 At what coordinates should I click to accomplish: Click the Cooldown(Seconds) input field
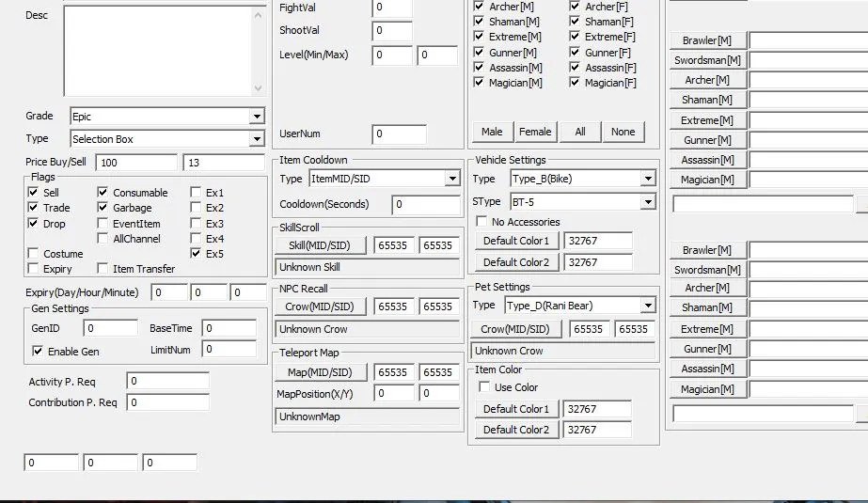coord(426,204)
